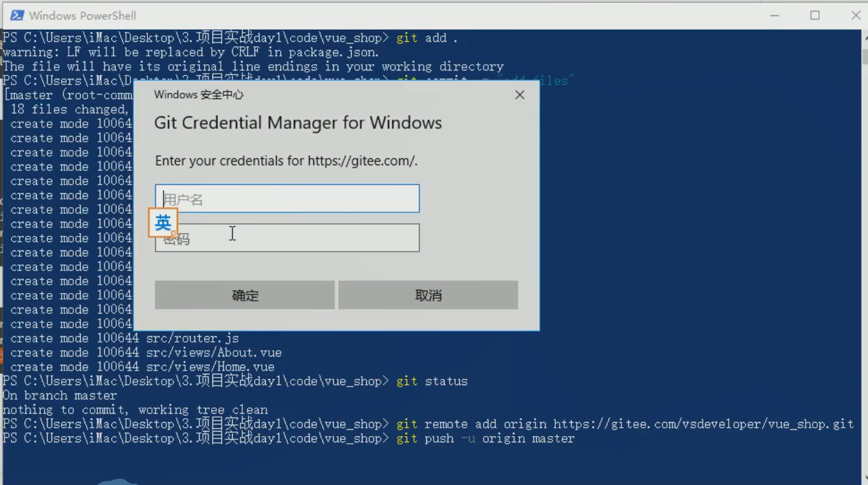868x485 pixels.
Task: Click the username (用户名) input field
Action: (287, 198)
